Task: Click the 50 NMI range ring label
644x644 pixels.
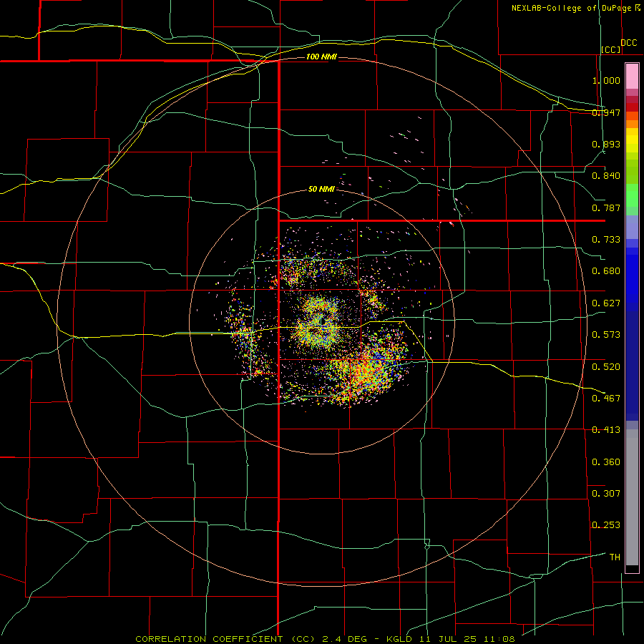Action: tap(321, 189)
